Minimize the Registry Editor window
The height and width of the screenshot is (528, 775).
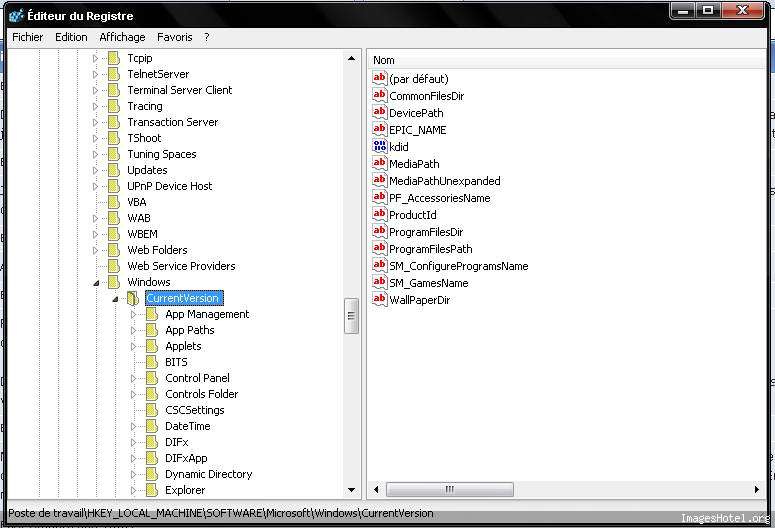point(683,10)
